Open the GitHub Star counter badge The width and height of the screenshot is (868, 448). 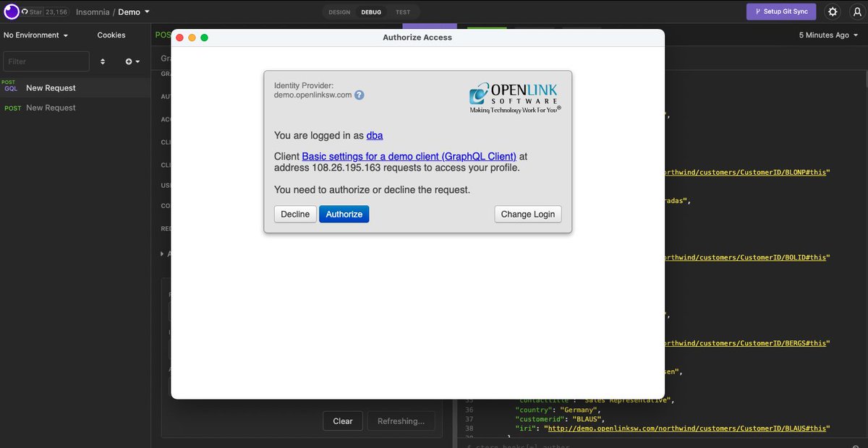46,12
